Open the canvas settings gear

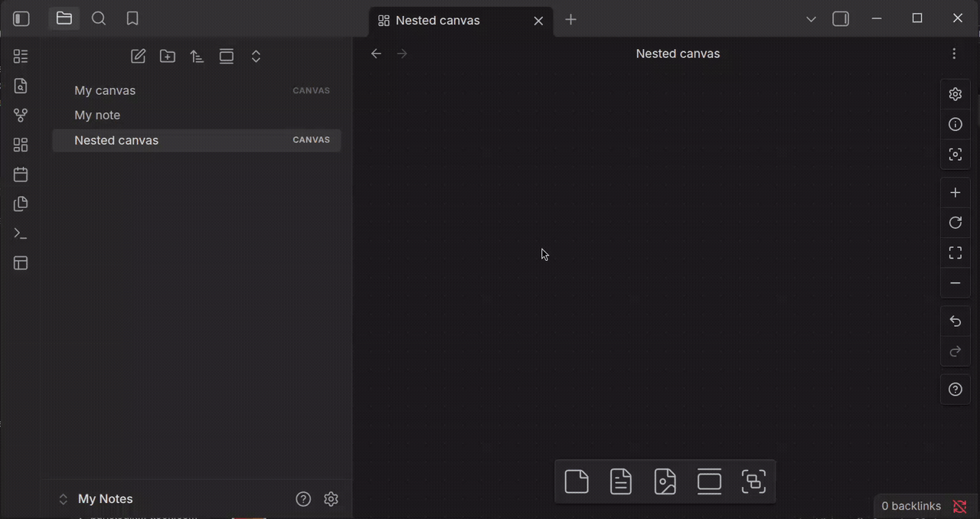click(955, 94)
